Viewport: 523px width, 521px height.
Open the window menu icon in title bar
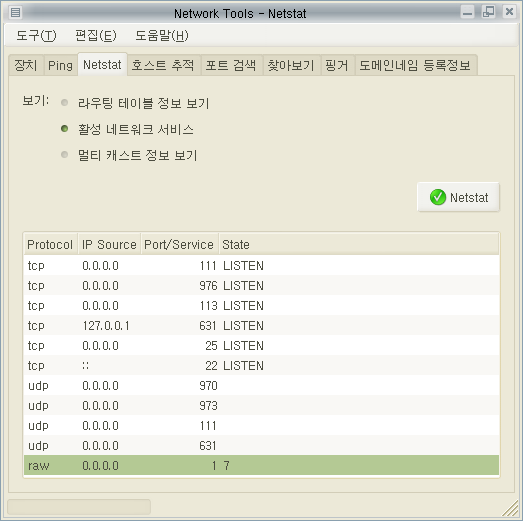pos(15,13)
